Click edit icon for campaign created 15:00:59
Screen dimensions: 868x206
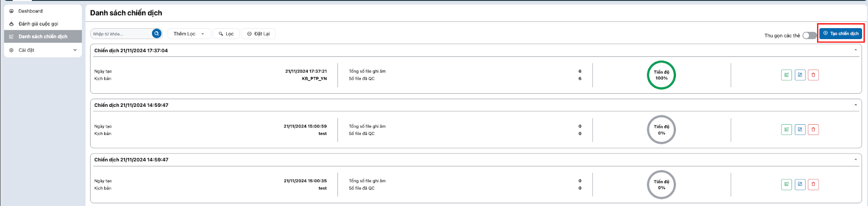click(800, 130)
